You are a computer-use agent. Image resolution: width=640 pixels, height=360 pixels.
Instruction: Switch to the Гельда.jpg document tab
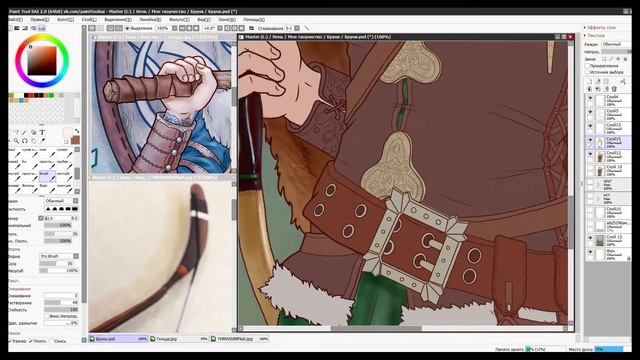point(179,339)
